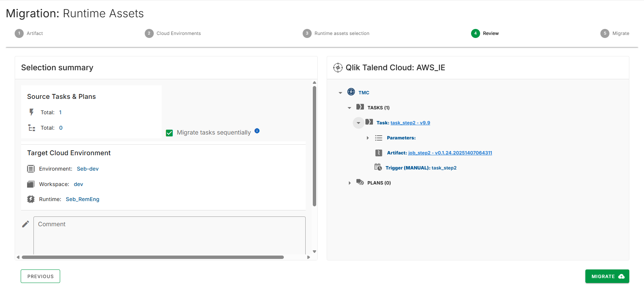This screenshot has width=644, height=292.
Task: Go to step 1 Artifact
Action: 29,33
